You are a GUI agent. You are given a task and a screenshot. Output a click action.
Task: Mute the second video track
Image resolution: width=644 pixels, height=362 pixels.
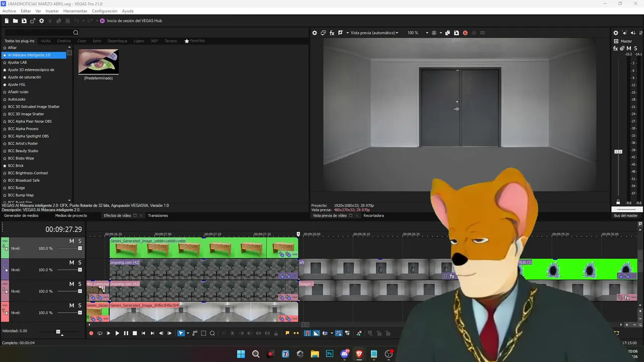pyautogui.click(x=71, y=262)
